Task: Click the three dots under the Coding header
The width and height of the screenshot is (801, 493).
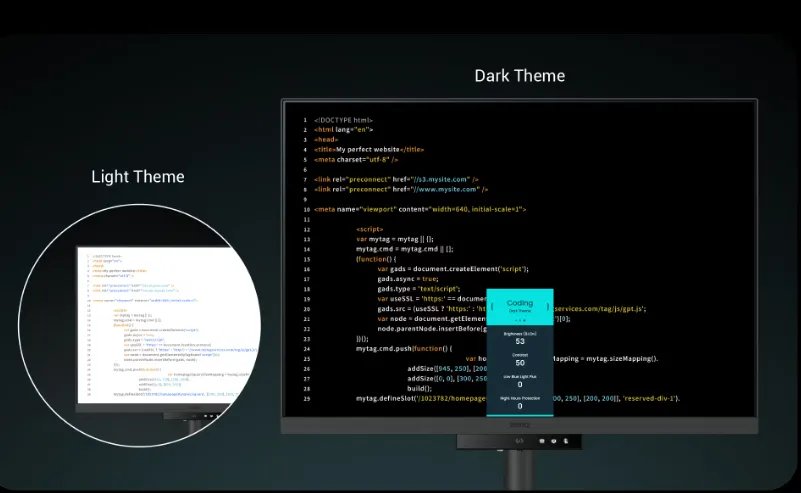Action: tap(520, 320)
